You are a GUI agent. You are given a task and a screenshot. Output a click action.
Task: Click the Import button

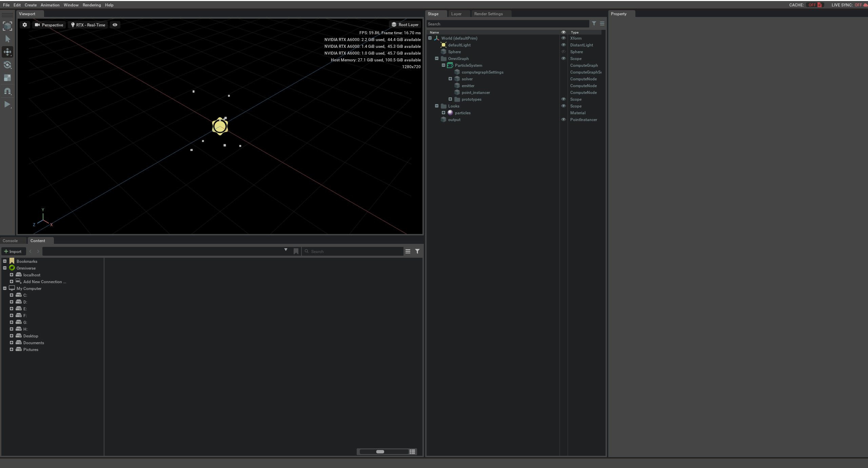click(x=13, y=251)
